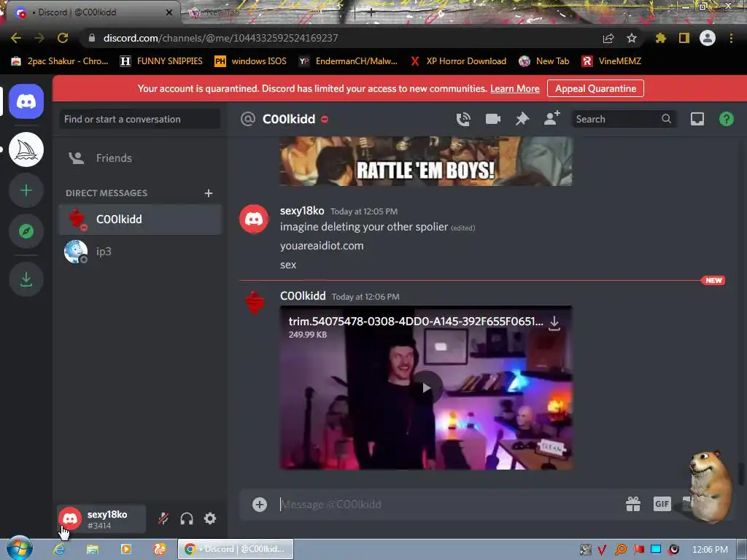Click the Appeal Quarantine button
Image resolution: width=747 pixels, height=560 pixels.
[x=595, y=88]
